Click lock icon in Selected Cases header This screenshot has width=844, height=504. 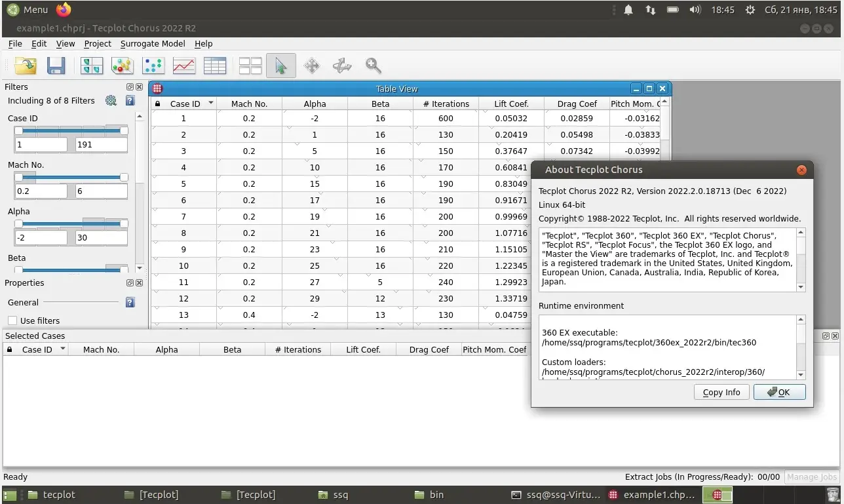9,349
